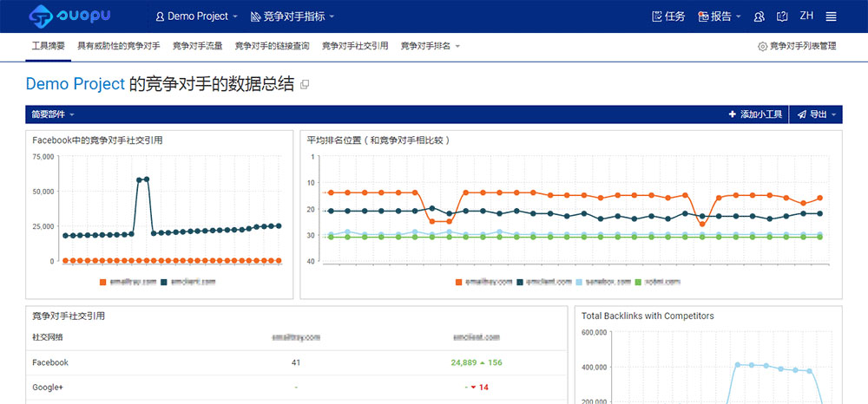Click the Facebook中的竞争对手社交引用 chart title
868x404 pixels.
tap(97, 140)
